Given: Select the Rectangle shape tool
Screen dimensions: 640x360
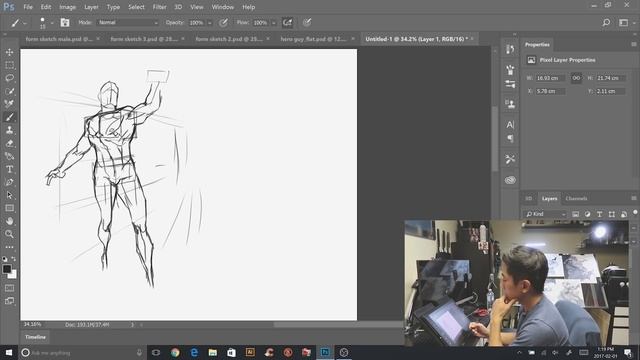Looking at the screenshot, I should (x=9, y=208).
